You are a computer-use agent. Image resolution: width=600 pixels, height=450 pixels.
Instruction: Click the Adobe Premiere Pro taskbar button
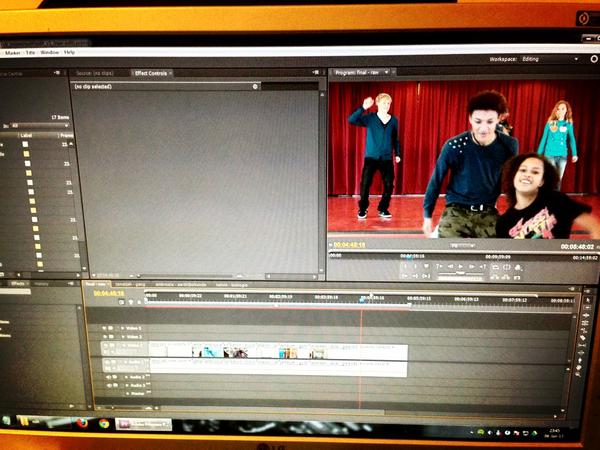point(143,424)
